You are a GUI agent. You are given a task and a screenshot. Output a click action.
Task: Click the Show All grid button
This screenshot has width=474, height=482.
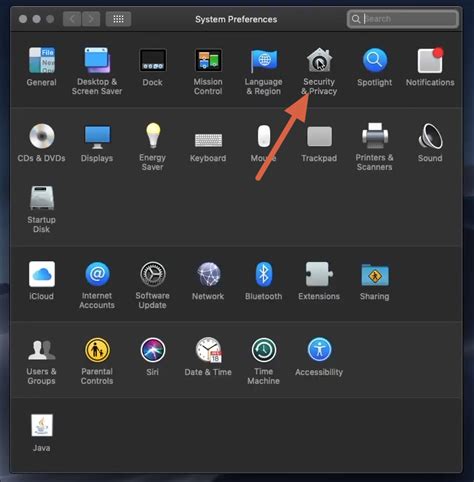(118, 19)
